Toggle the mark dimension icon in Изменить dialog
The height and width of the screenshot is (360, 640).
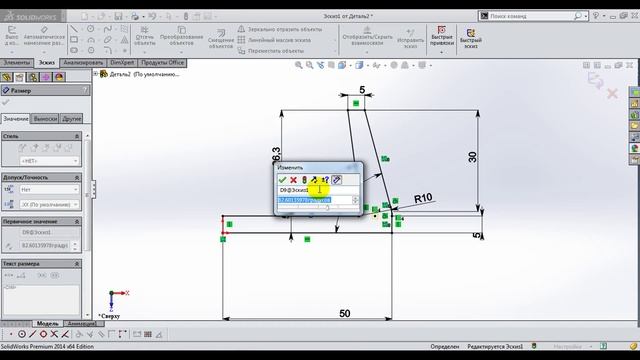336,180
